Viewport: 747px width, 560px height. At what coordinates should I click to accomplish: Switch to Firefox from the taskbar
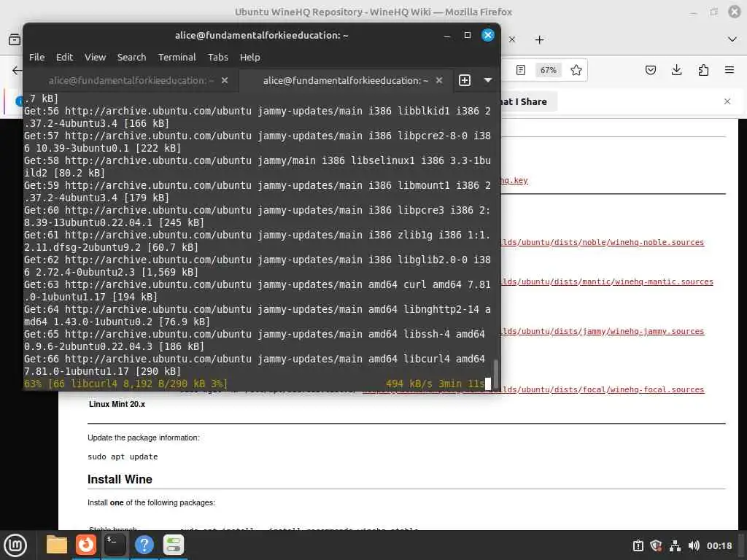[x=86, y=545]
